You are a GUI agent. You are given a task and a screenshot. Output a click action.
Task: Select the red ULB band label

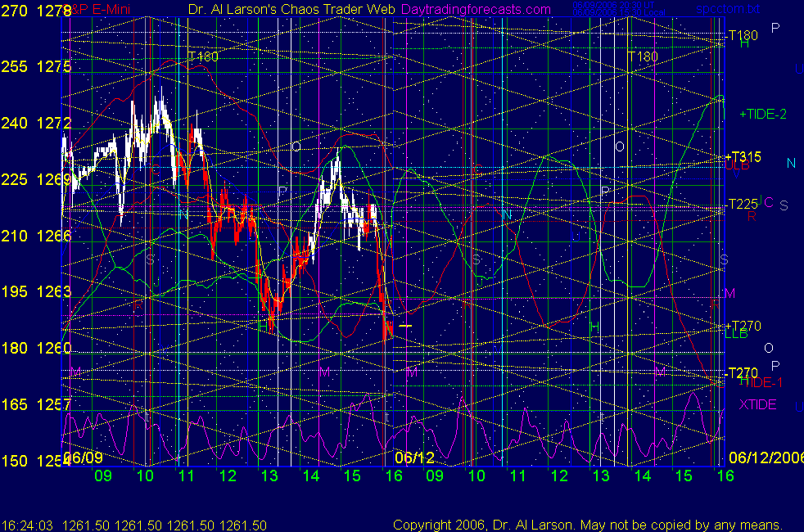tap(737, 165)
